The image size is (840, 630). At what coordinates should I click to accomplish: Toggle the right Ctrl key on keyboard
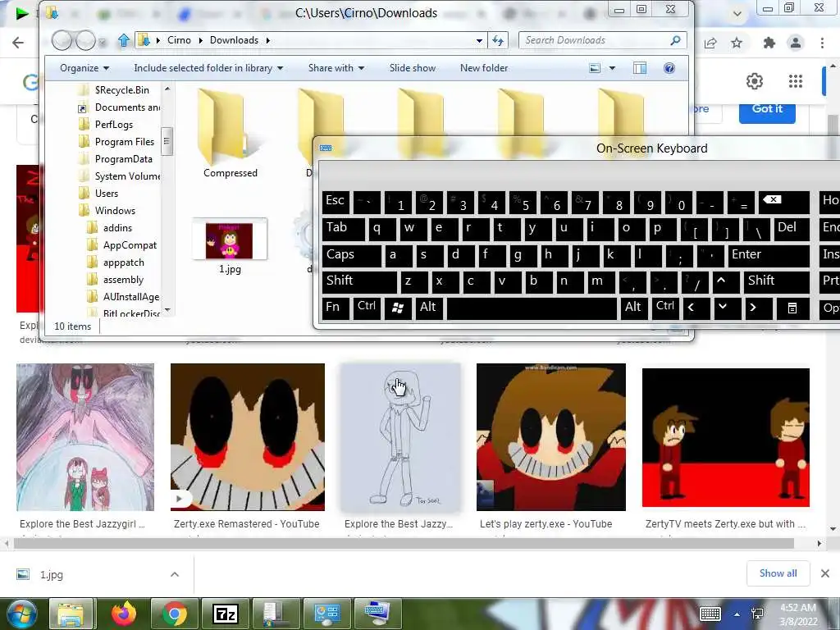tap(664, 308)
